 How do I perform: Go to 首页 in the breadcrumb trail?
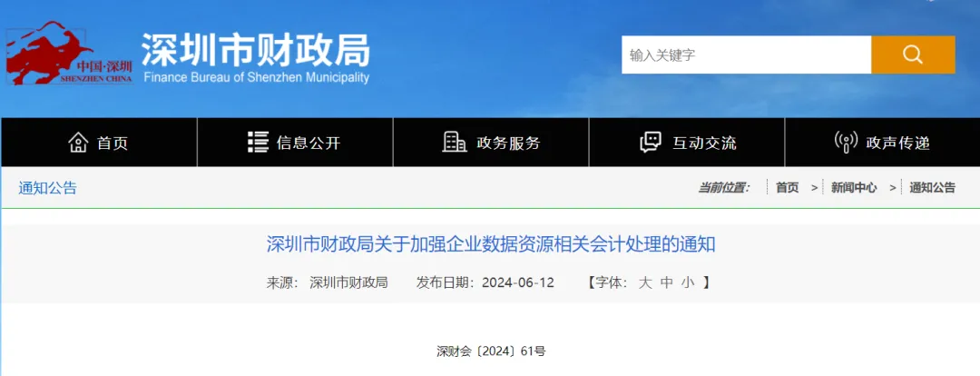click(x=787, y=188)
